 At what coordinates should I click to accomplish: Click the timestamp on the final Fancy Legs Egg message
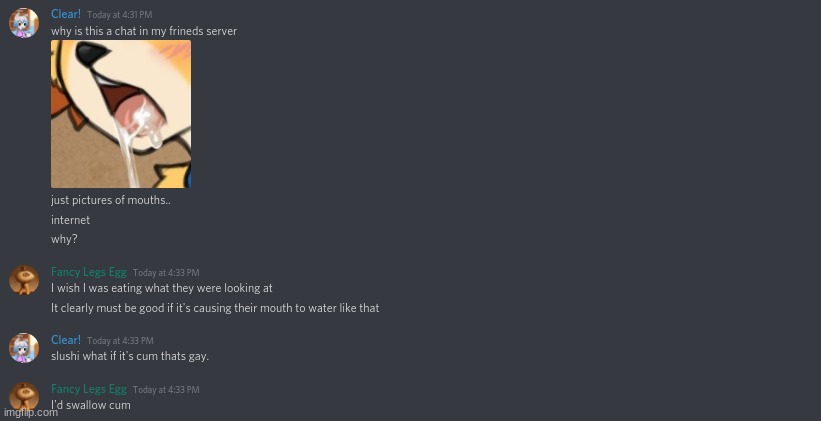pos(166,390)
